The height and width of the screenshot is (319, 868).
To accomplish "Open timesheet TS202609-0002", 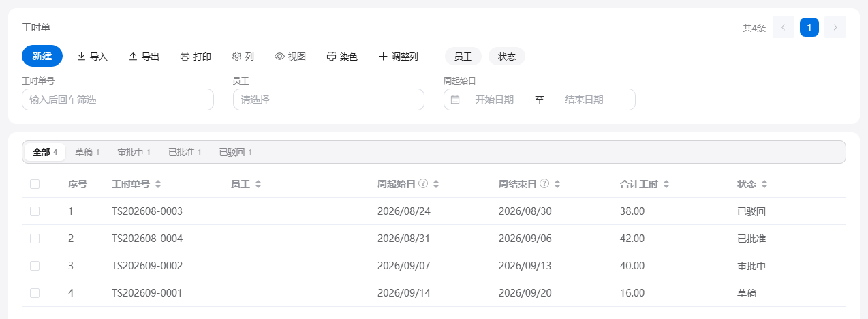I will pyautogui.click(x=147, y=266).
